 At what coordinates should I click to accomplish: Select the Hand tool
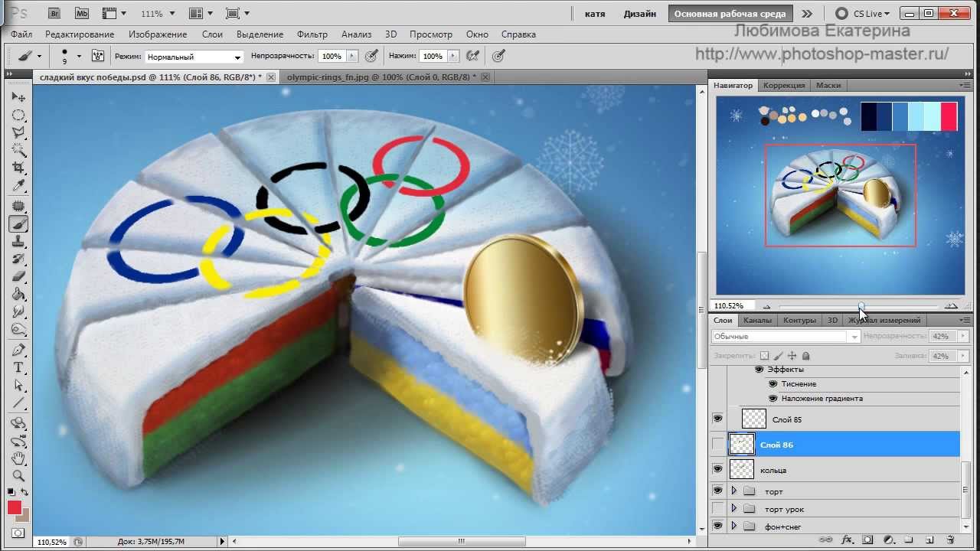(18, 458)
